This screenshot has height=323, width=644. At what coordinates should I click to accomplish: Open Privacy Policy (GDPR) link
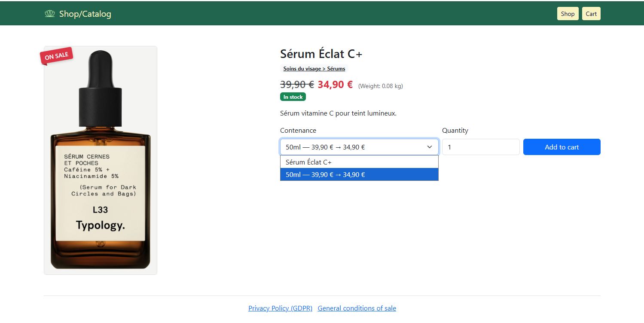click(x=280, y=308)
